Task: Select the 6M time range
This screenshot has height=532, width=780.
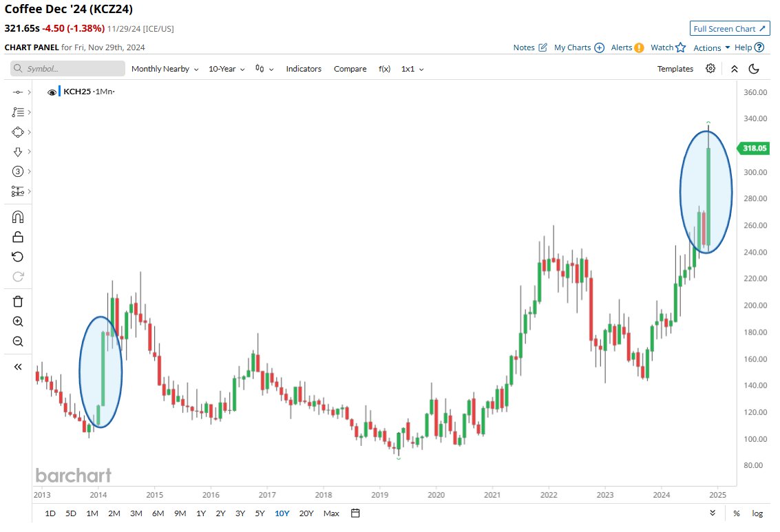Action: (x=158, y=513)
